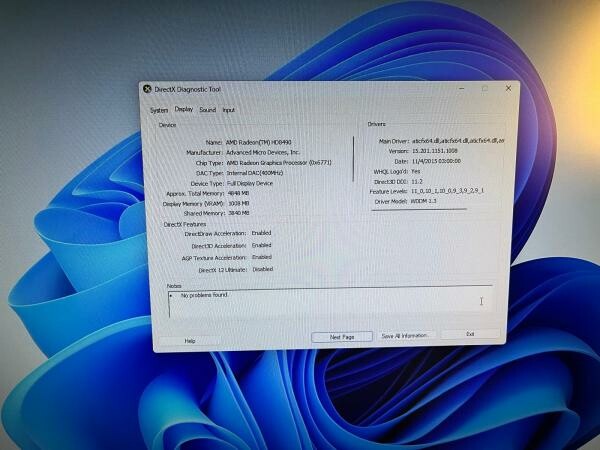Click the Direct3D DDI value 11.2
This screenshot has width=600, height=450.
417,181
